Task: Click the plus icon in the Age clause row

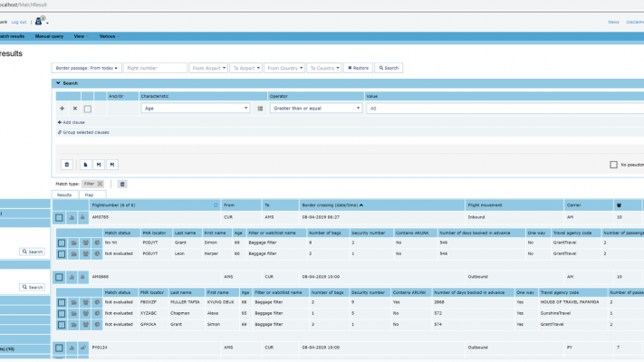Action: click(62, 108)
